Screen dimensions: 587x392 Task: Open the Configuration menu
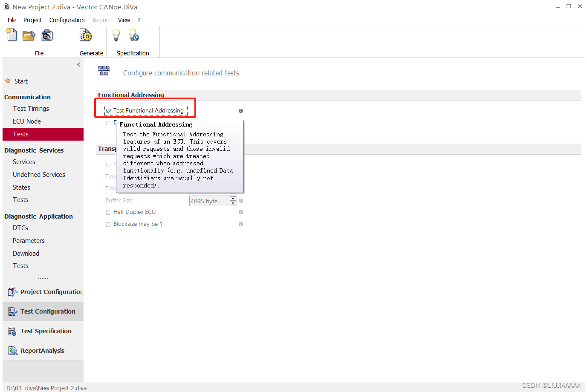pos(67,20)
